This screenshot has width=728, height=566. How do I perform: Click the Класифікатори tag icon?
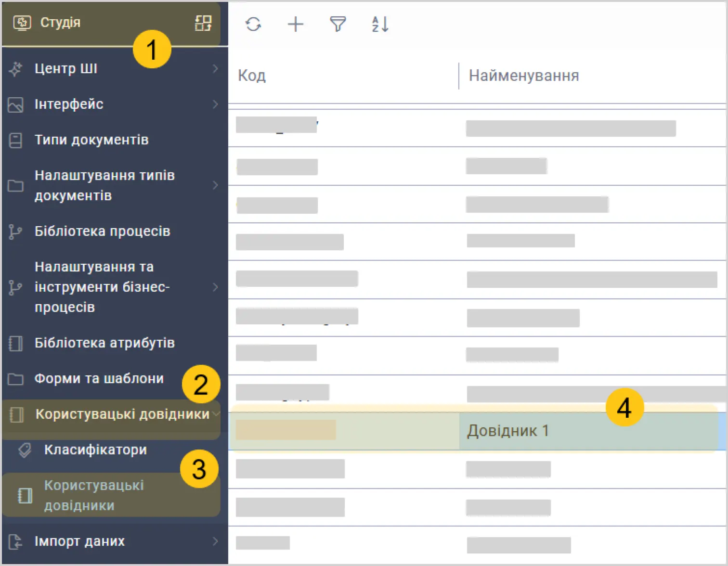coord(25,450)
